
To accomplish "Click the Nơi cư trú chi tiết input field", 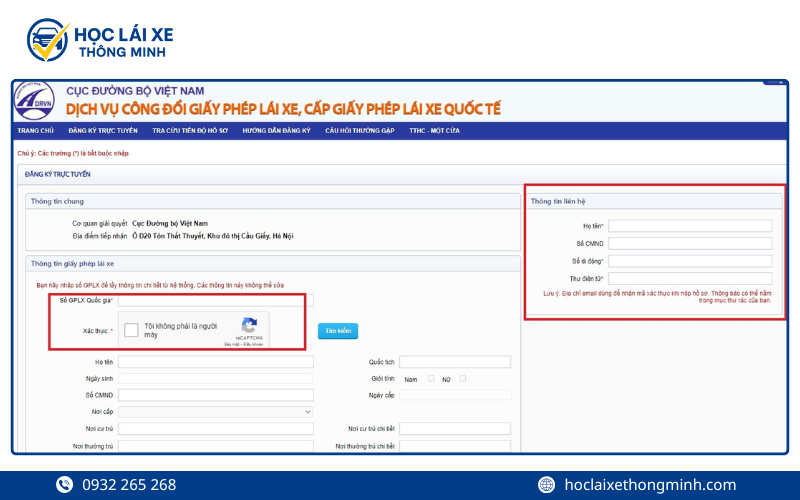I will pos(455,429).
